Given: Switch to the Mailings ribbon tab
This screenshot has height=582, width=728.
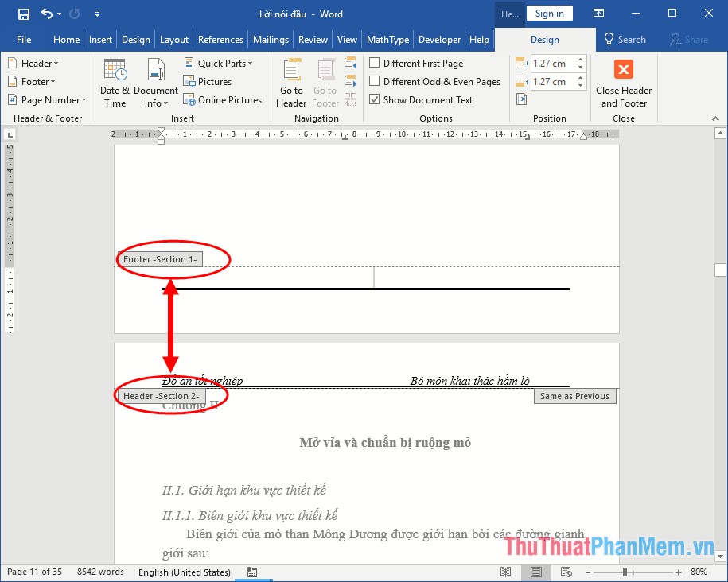Looking at the screenshot, I should click(x=271, y=40).
